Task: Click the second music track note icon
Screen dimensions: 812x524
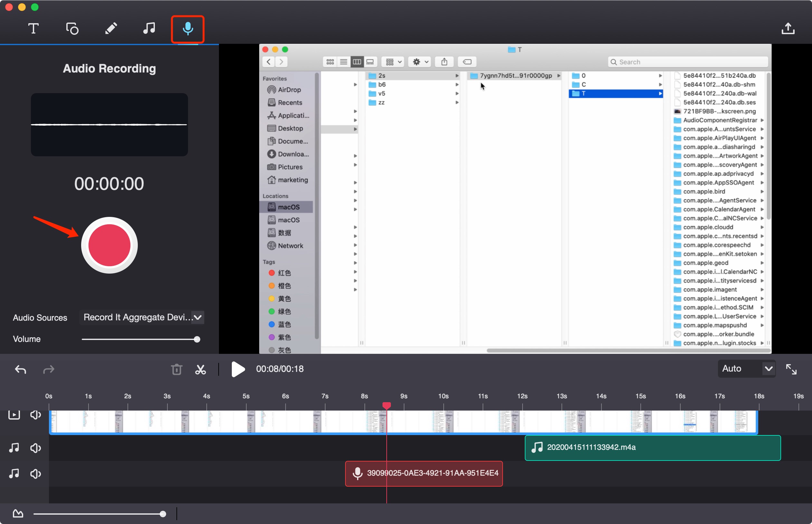Action: [14, 474]
